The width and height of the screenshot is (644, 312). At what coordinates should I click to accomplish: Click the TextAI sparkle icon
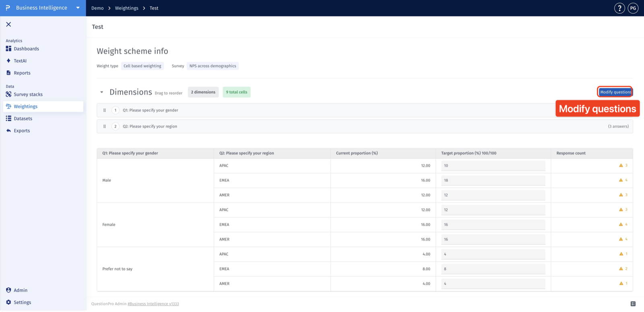(x=8, y=61)
